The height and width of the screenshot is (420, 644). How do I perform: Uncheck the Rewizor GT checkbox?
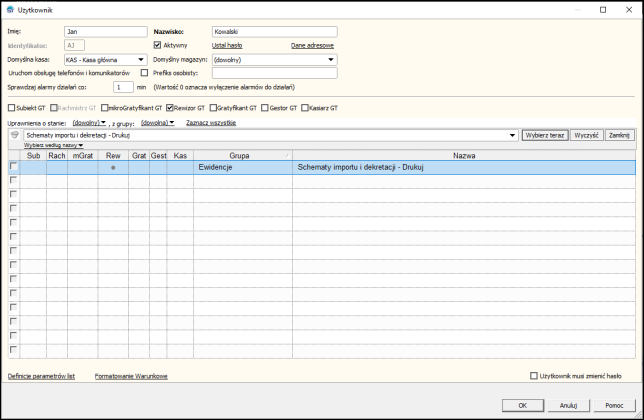(x=170, y=108)
